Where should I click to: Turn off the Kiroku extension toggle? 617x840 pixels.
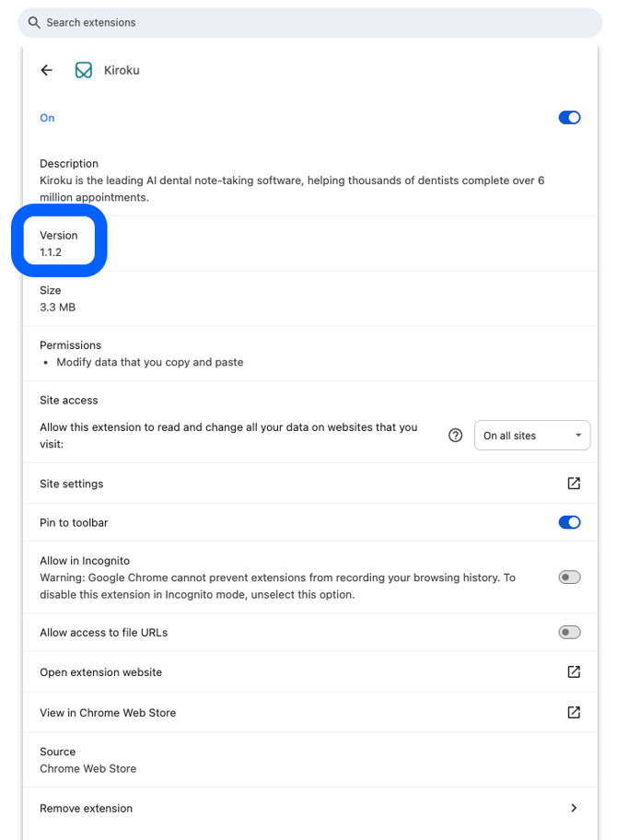coord(569,117)
